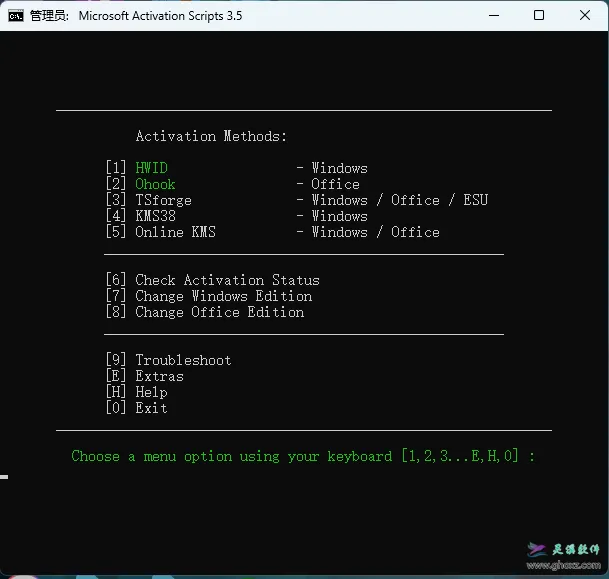Click the [0] option number
This screenshot has width=609, height=579.
[116, 408]
